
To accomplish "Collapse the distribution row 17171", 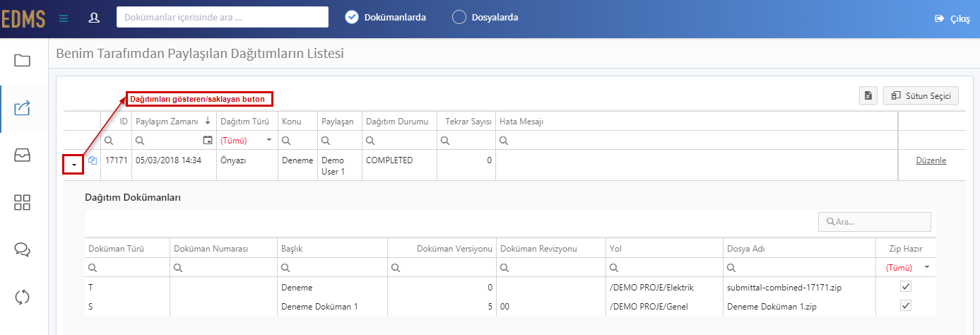I will point(73,164).
